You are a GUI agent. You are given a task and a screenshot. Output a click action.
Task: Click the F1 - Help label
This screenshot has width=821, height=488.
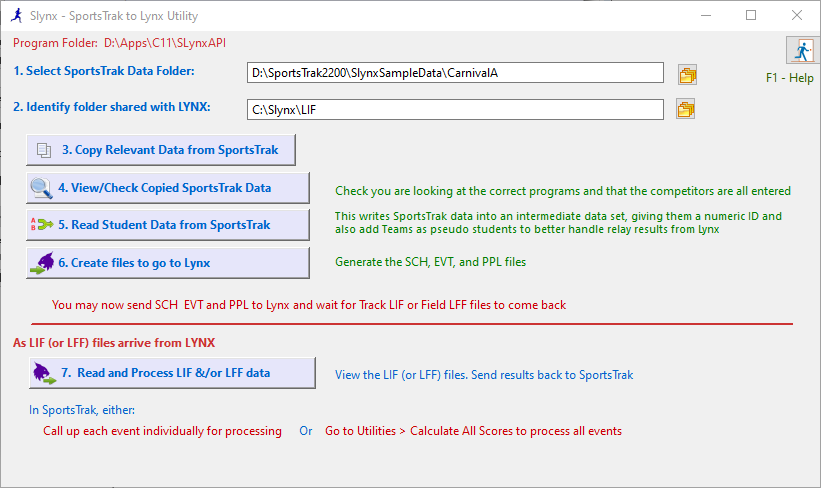790,78
